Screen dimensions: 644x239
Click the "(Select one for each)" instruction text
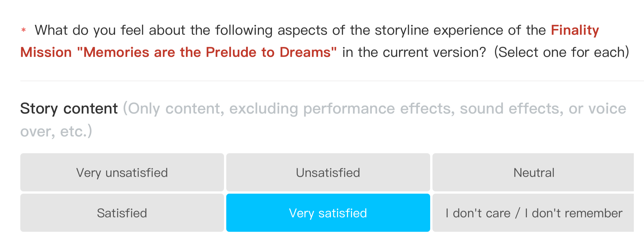(x=562, y=52)
